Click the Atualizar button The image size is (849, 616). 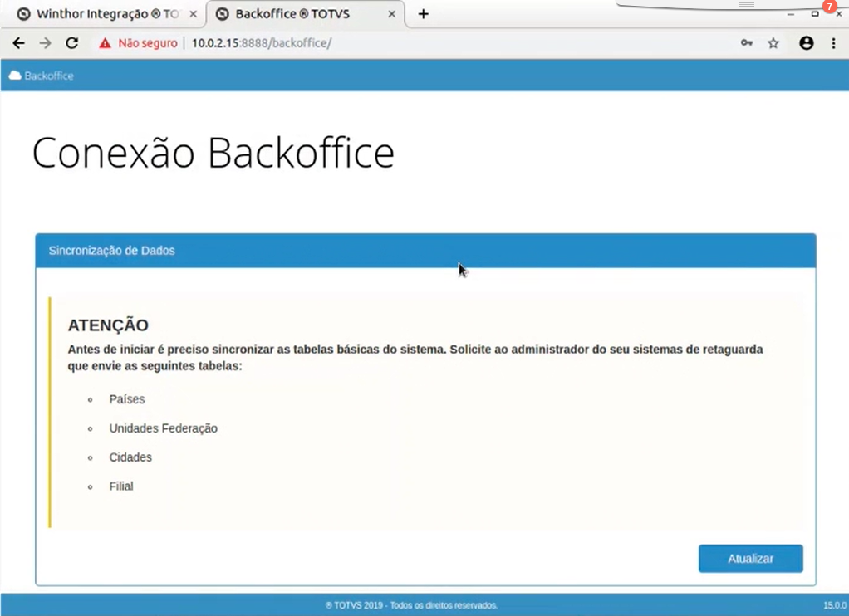[x=750, y=558]
